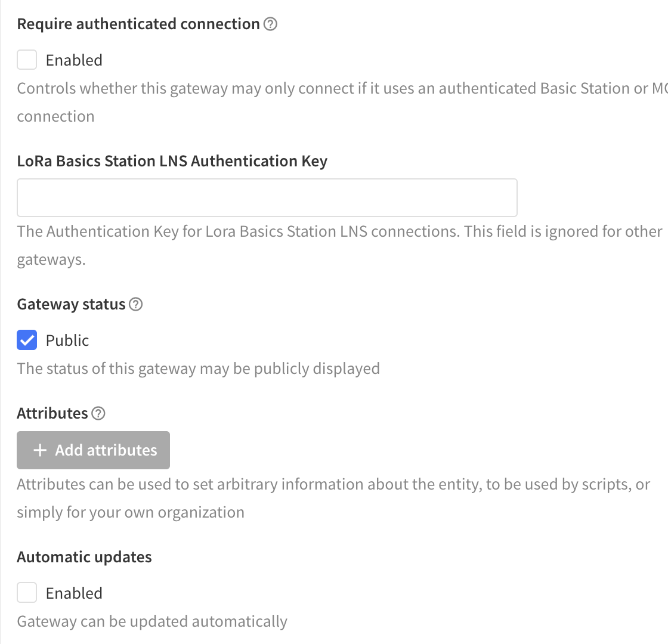Click 'Gateway can be updated automatically' text
The image size is (668, 644).
tap(152, 621)
